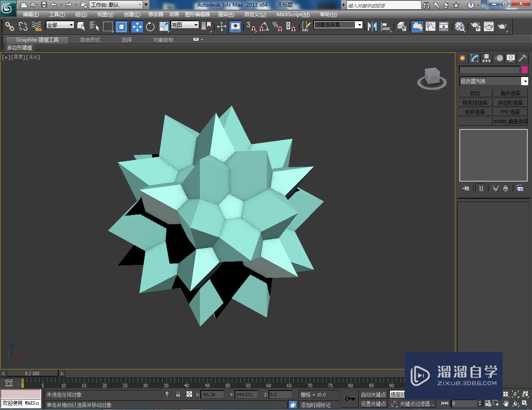
Task: Open the Create panel tab icon
Action: pos(462,58)
